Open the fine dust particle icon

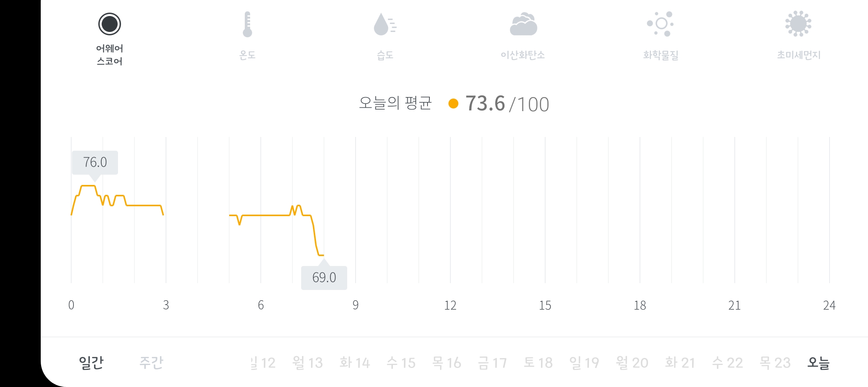798,24
